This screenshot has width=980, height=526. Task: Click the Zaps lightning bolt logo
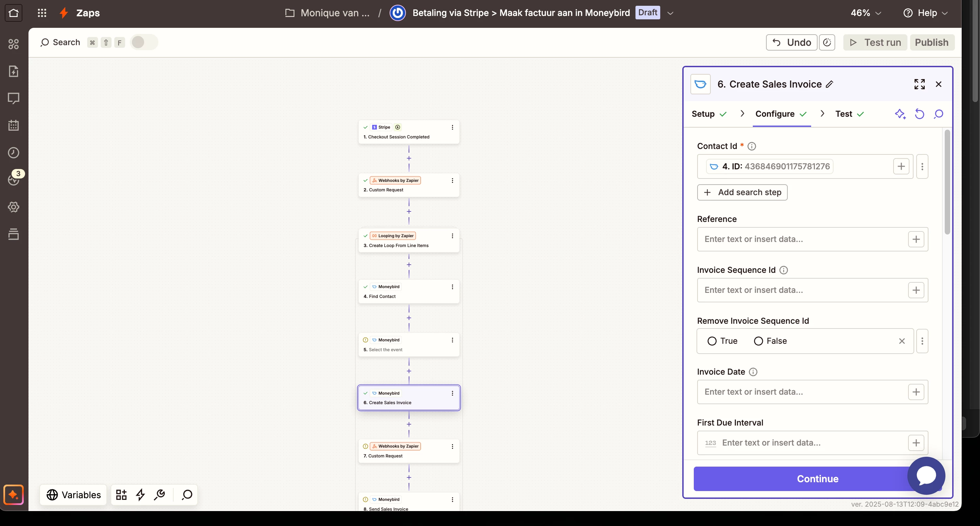tap(64, 13)
